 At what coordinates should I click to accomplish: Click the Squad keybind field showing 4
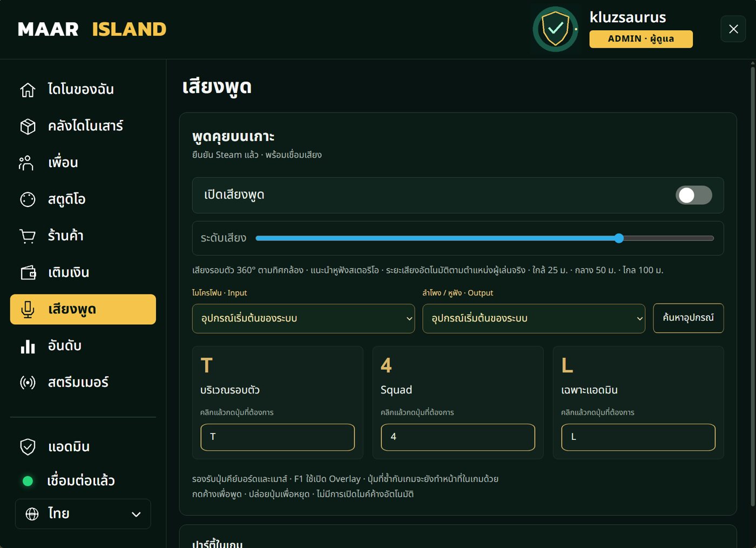point(458,437)
